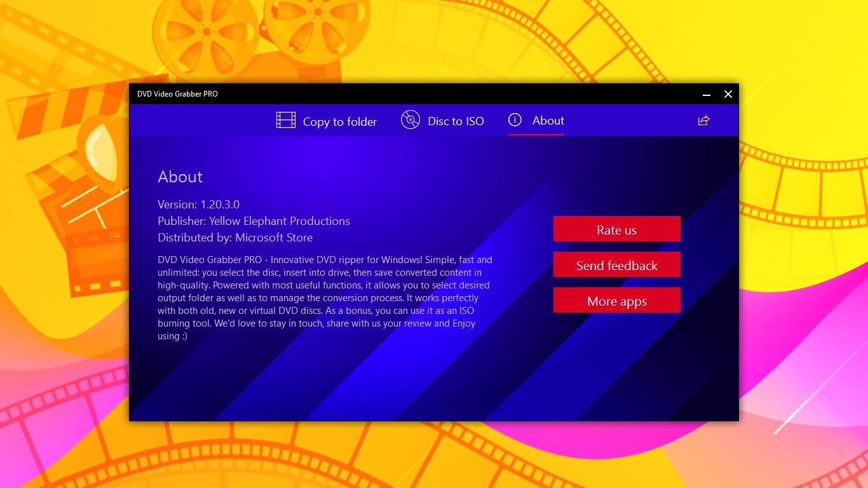Minimize the DVD Video Grabber PRO window
Image resolution: width=868 pixels, height=488 pixels.
pos(706,94)
